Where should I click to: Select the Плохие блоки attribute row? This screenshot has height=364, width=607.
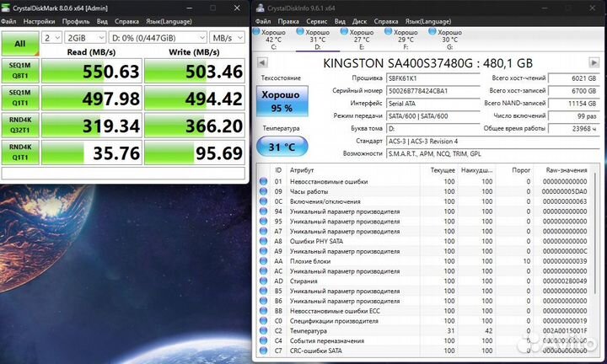pyautogui.click(x=425, y=261)
